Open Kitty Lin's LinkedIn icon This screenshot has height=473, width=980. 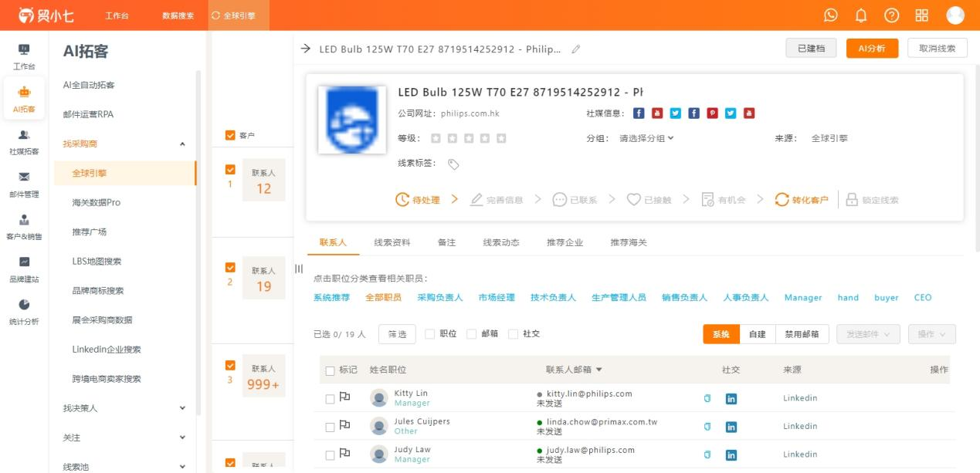tap(731, 398)
